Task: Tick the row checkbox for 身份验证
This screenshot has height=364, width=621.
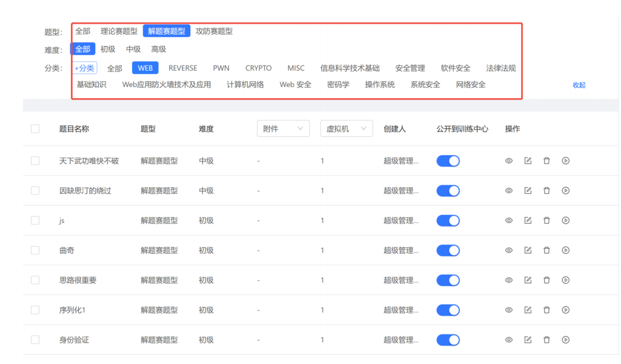Action: click(34, 340)
